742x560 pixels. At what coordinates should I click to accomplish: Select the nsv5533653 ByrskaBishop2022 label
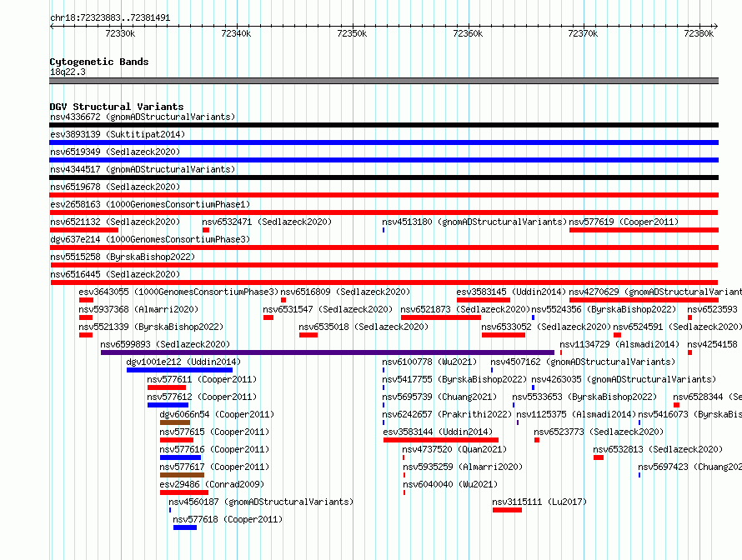[x=584, y=397]
